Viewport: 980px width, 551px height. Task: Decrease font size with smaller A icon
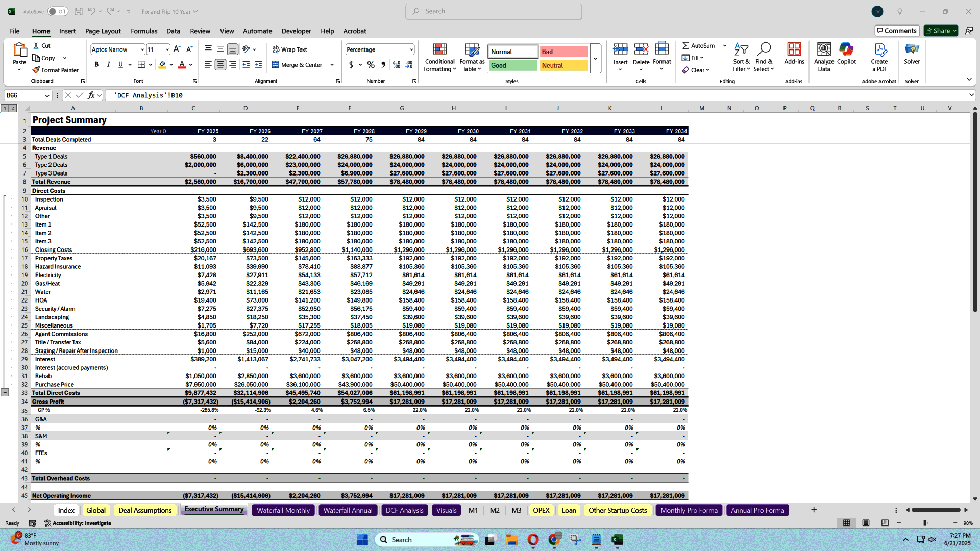click(x=189, y=49)
